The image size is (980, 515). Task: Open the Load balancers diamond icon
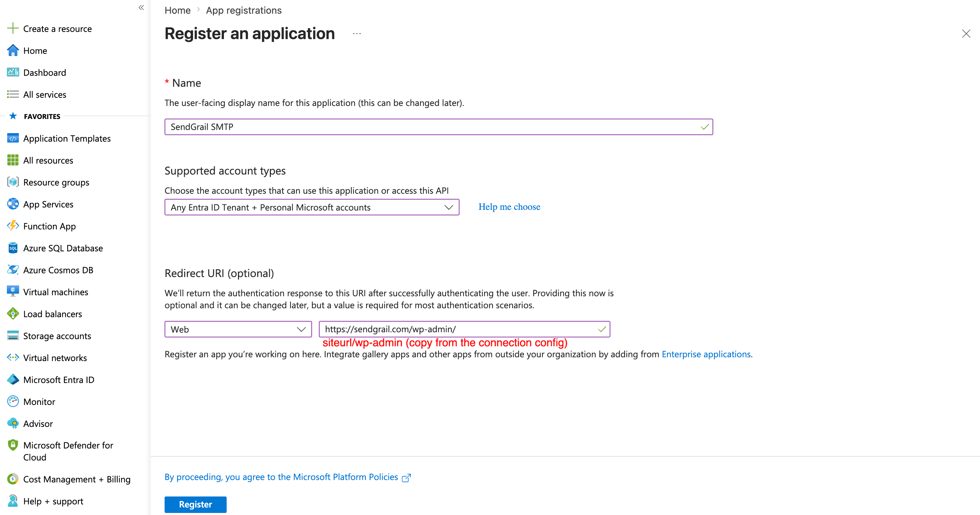click(x=13, y=314)
